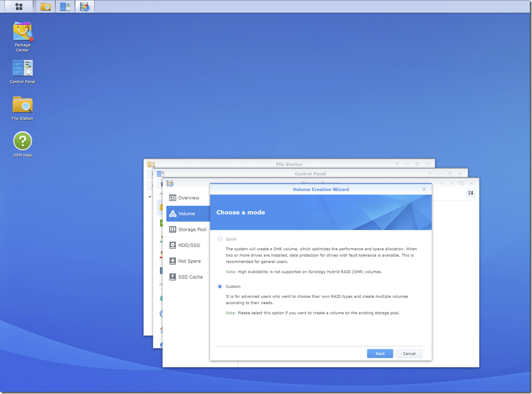Image resolution: width=532 pixels, height=394 pixels.
Task: Click the 'Choose a mode' heading
Action: (241, 213)
